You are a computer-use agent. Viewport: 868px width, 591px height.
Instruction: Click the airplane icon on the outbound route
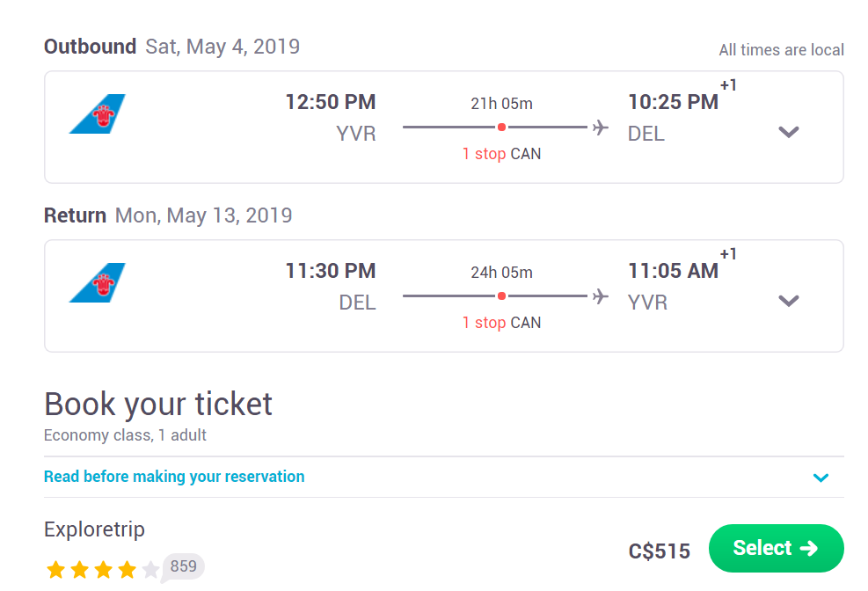(x=600, y=128)
